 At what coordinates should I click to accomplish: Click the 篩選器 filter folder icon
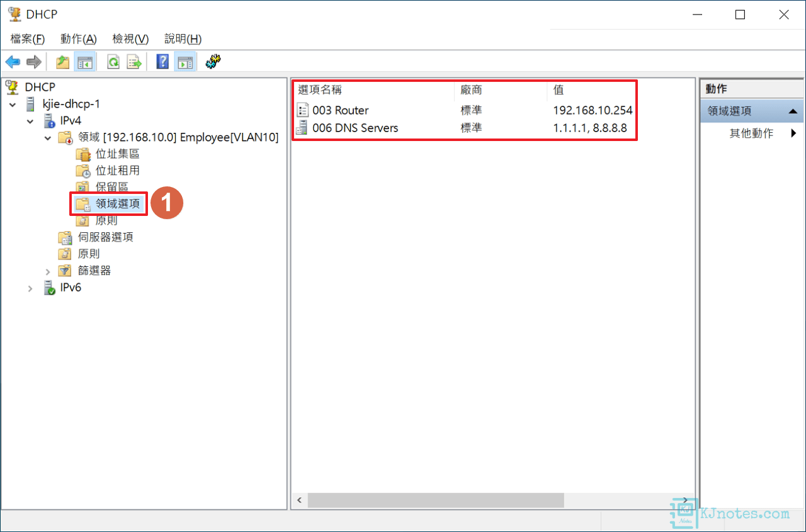coord(65,271)
